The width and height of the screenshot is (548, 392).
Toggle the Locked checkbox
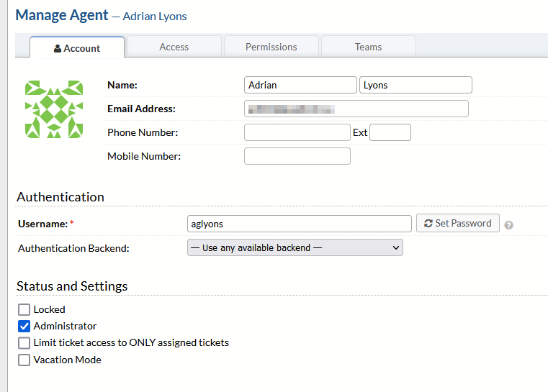pyautogui.click(x=24, y=309)
